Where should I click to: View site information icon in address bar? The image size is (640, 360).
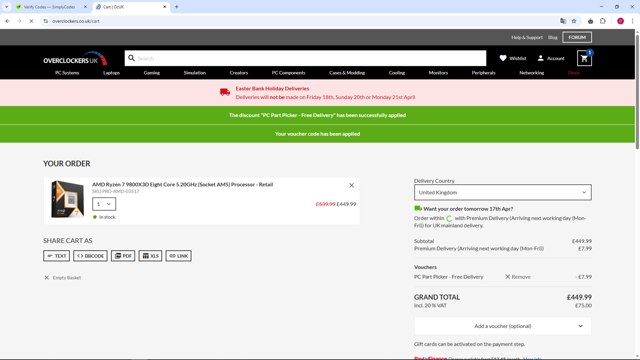click(46, 21)
